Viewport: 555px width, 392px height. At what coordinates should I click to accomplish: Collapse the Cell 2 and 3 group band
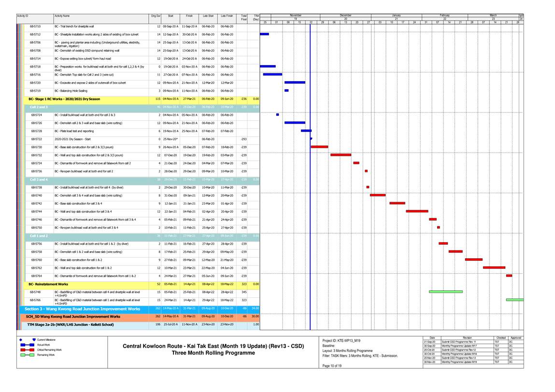[39, 107]
